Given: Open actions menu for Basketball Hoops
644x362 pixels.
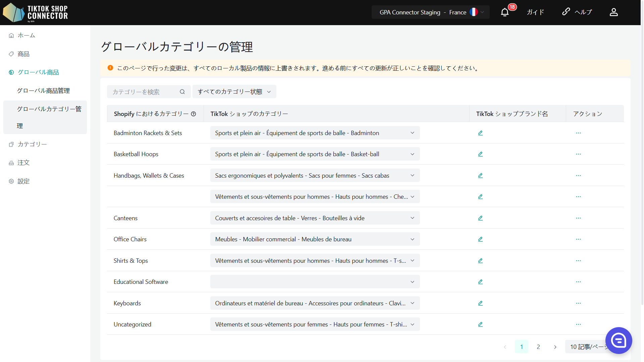Looking at the screenshot, I should (x=579, y=154).
